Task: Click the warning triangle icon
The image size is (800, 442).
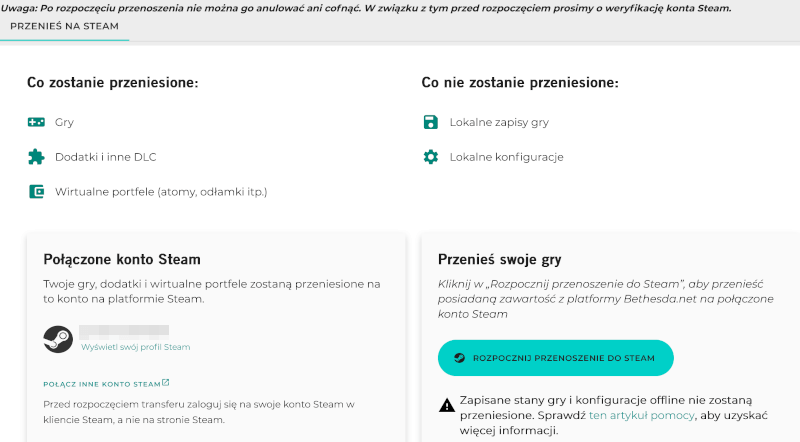Action: pyautogui.click(x=447, y=405)
